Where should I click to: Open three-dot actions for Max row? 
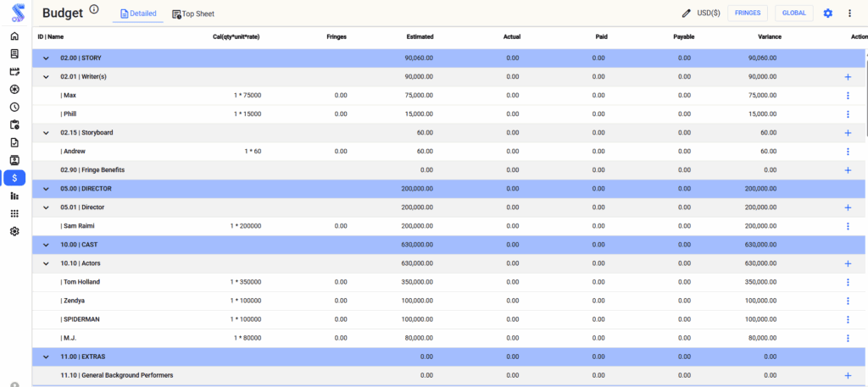point(848,96)
